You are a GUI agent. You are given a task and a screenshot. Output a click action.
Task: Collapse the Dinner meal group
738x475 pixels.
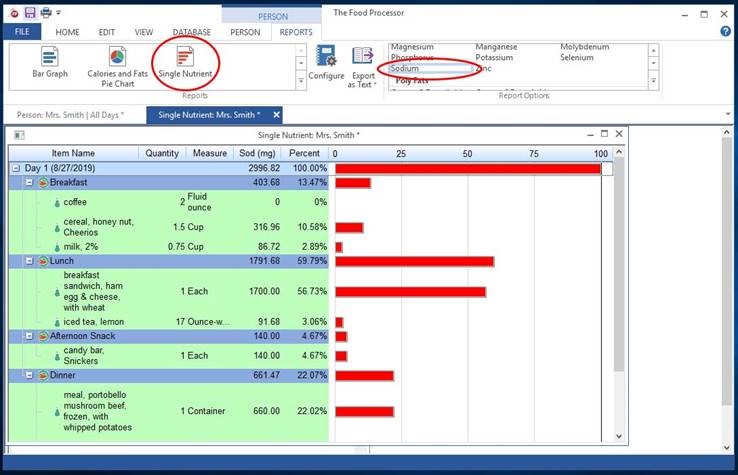click(x=29, y=375)
